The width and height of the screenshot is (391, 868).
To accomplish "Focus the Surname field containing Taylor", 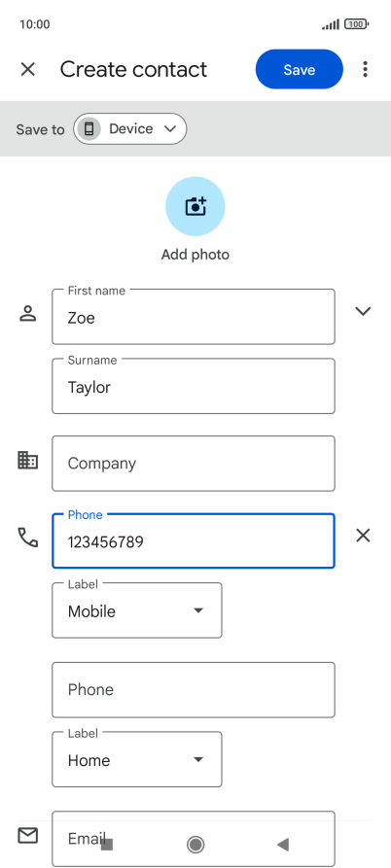I will (194, 386).
